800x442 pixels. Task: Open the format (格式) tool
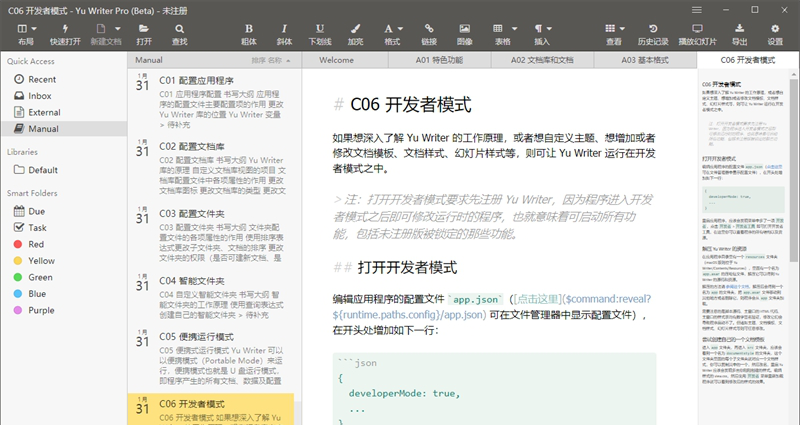pos(388,29)
